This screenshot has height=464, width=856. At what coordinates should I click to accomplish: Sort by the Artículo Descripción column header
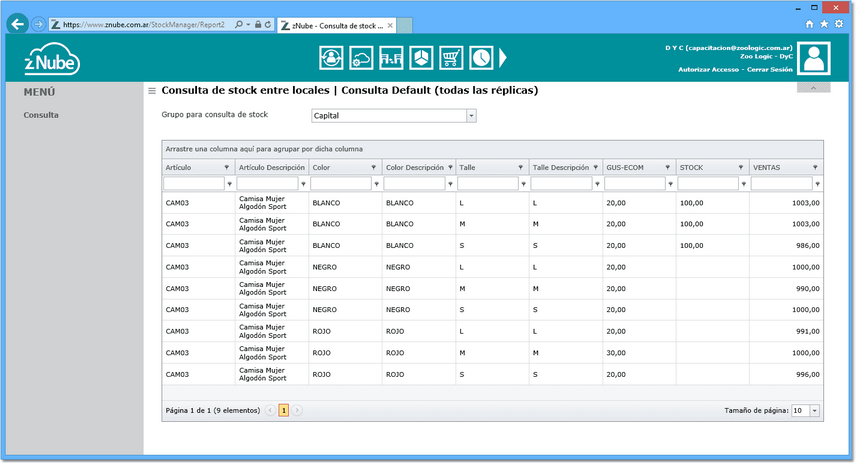[x=271, y=168]
